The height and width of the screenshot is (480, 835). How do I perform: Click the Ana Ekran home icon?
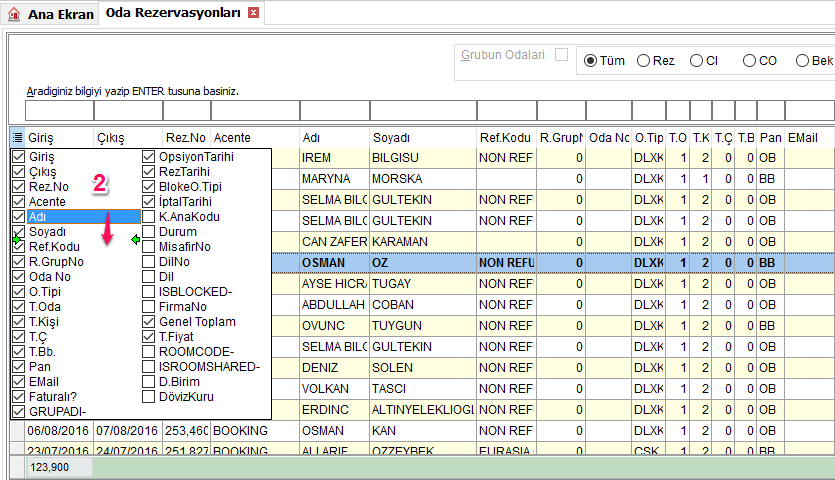pos(14,14)
